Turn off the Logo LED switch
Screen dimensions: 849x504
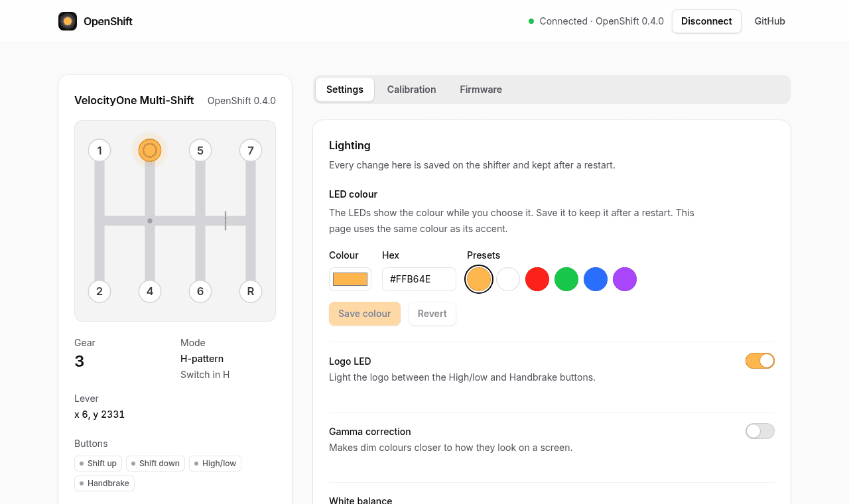tap(760, 361)
